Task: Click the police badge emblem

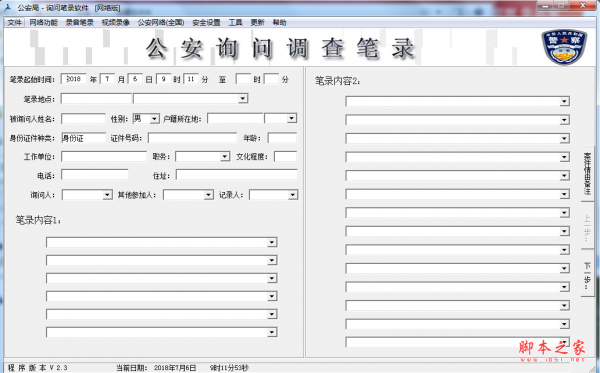Action: 564,46
